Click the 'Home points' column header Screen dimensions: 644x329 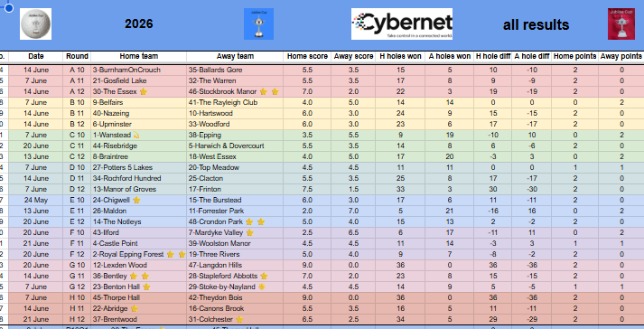tap(574, 56)
